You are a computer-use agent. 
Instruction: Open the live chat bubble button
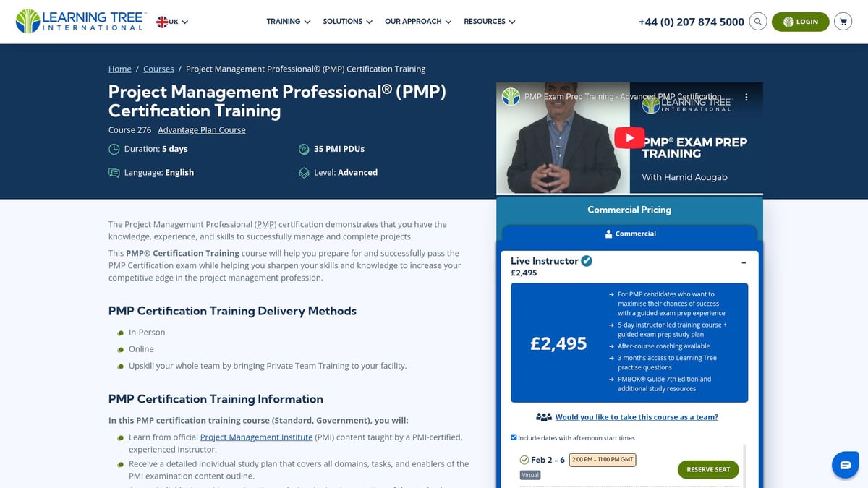(845, 465)
